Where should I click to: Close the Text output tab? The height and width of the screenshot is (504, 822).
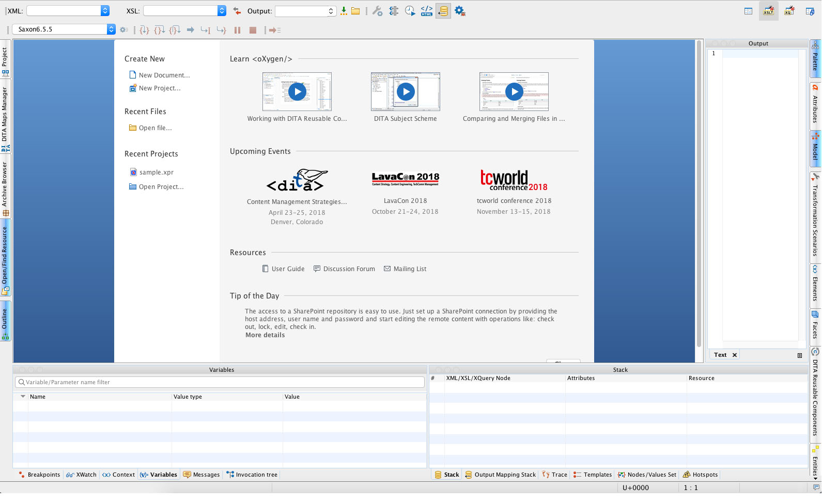click(734, 355)
